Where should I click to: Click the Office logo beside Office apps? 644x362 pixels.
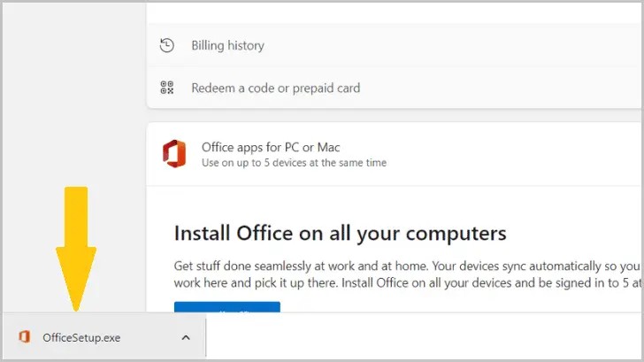click(x=174, y=154)
